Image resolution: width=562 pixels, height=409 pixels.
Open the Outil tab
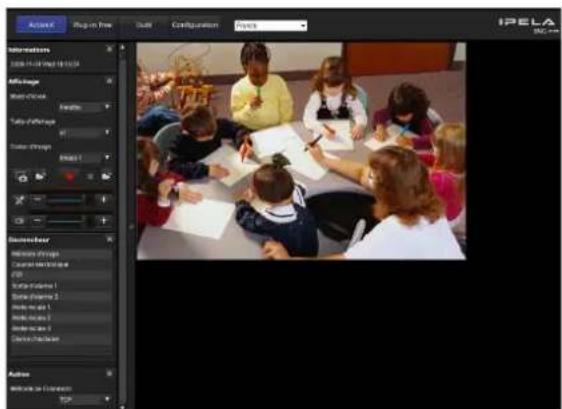point(143,25)
